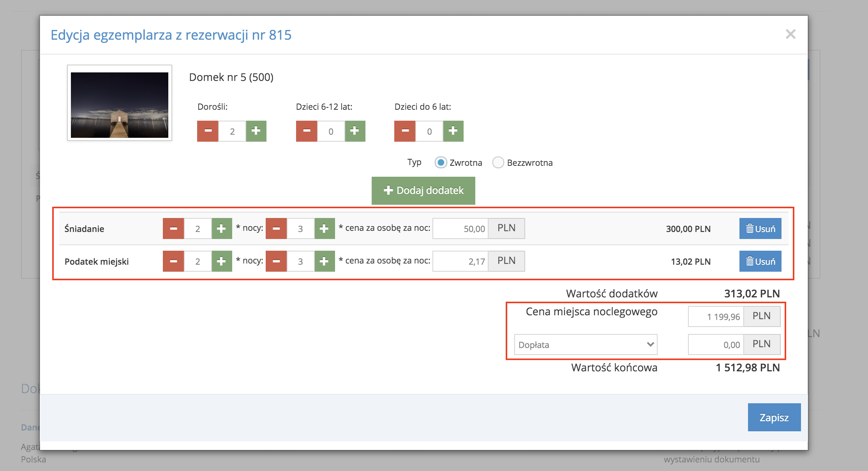Decrease the Dorośli adult count

pyautogui.click(x=208, y=131)
